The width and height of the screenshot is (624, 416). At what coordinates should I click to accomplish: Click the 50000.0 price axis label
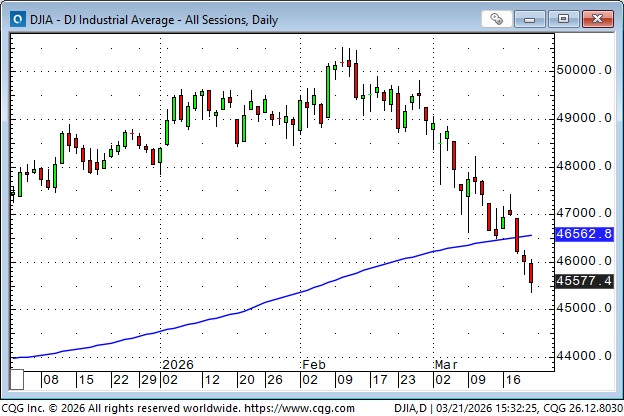583,70
